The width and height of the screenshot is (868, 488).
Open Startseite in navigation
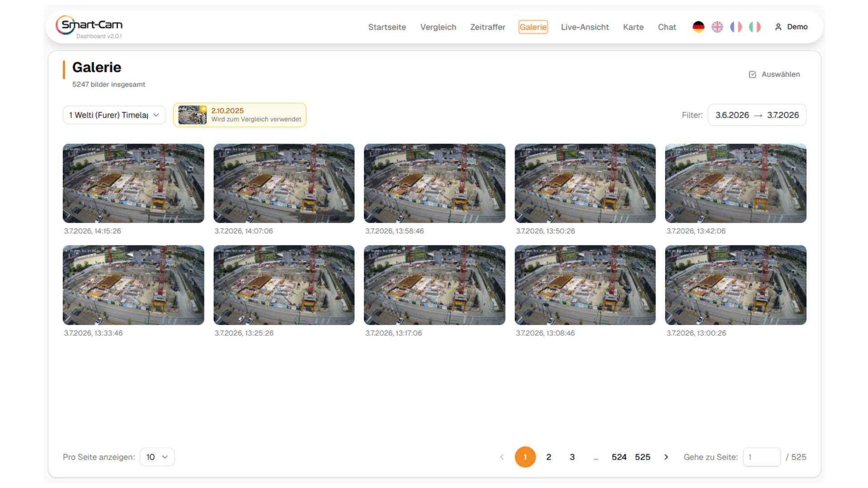click(387, 27)
